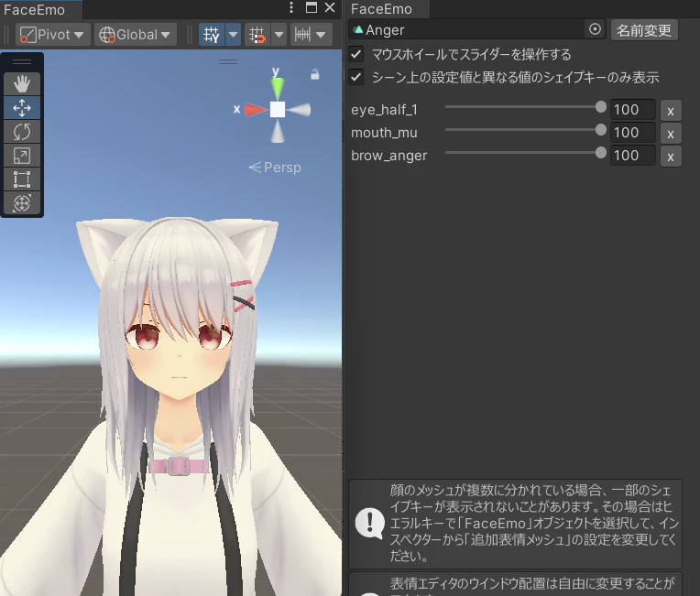Click the exclamation info icon in help box
The image size is (700, 596).
coord(369,523)
